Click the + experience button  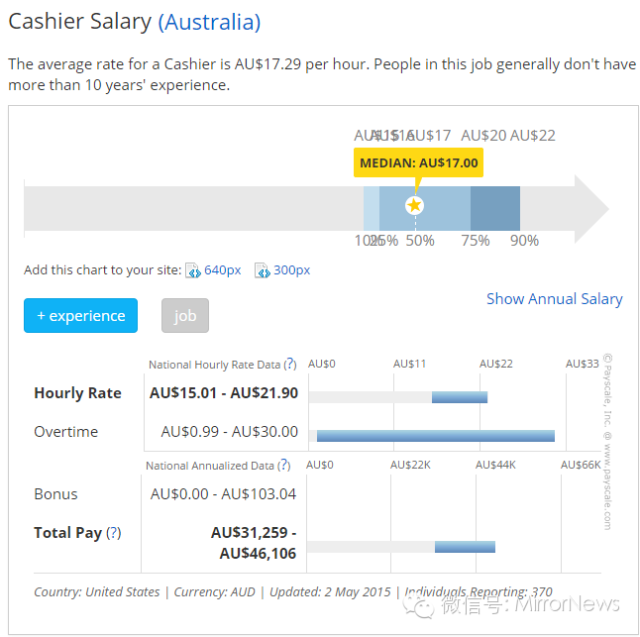pyautogui.click(x=81, y=315)
